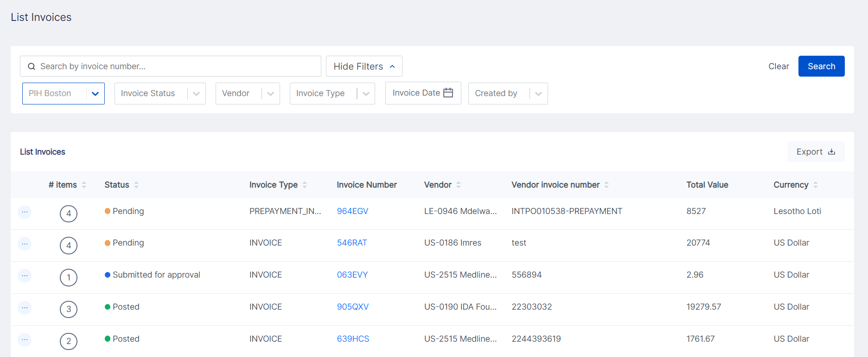Click vendor invoice number test

[519, 243]
